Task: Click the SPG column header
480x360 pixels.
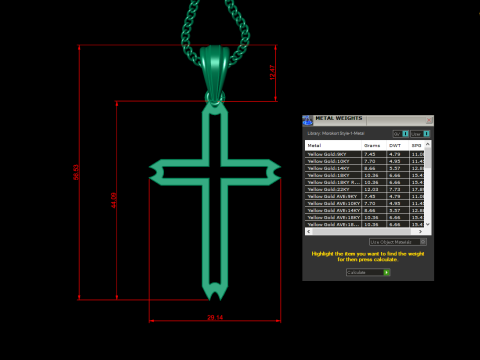Action: tap(417, 145)
